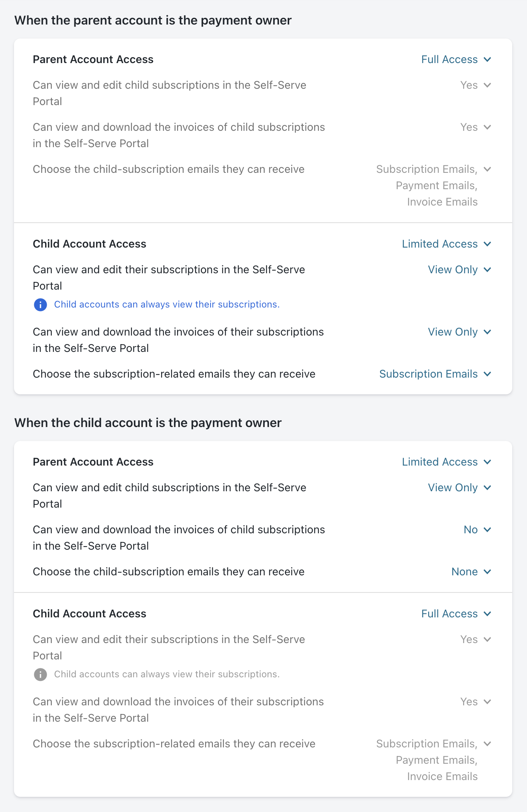
Task: Change 'View Only' for parent-owner child invoice access
Action: point(459,332)
